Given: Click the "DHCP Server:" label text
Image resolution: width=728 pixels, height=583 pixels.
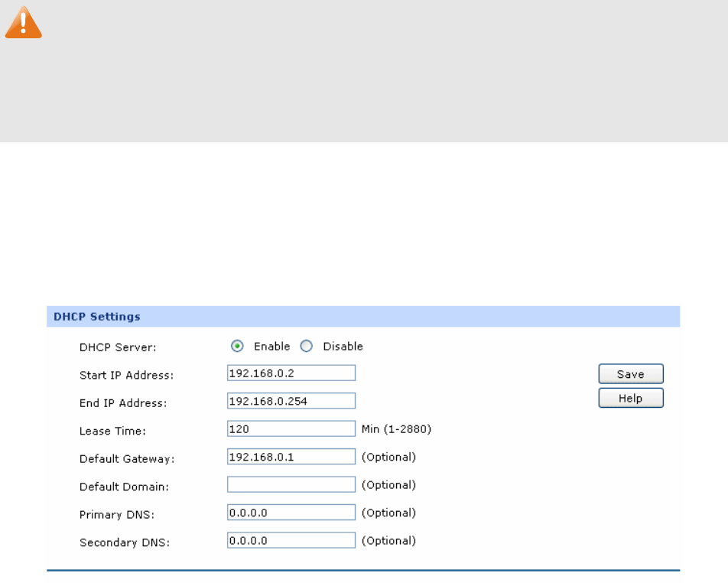Looking at the screenshot, I should (x=118, y=347).
